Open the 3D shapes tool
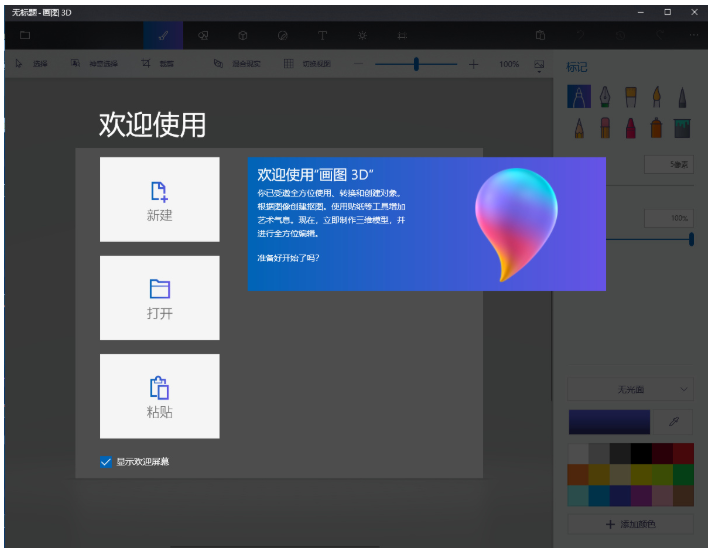 [x=242, y=35]
